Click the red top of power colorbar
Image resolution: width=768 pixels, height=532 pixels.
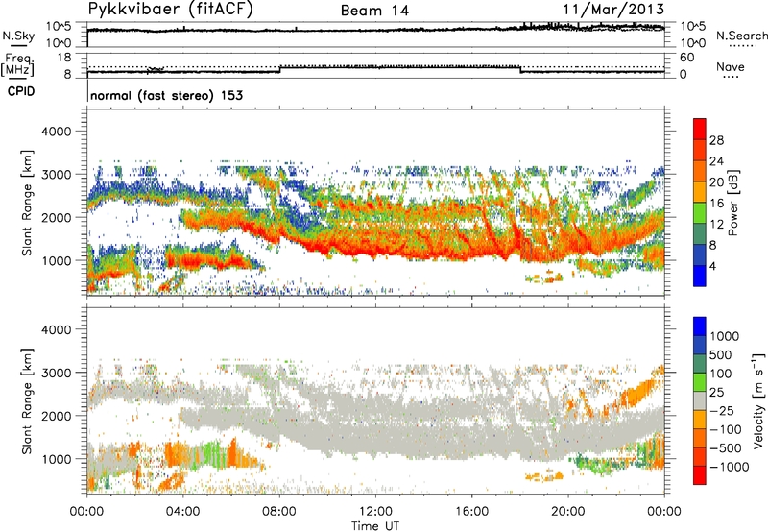tap(700, 129)
